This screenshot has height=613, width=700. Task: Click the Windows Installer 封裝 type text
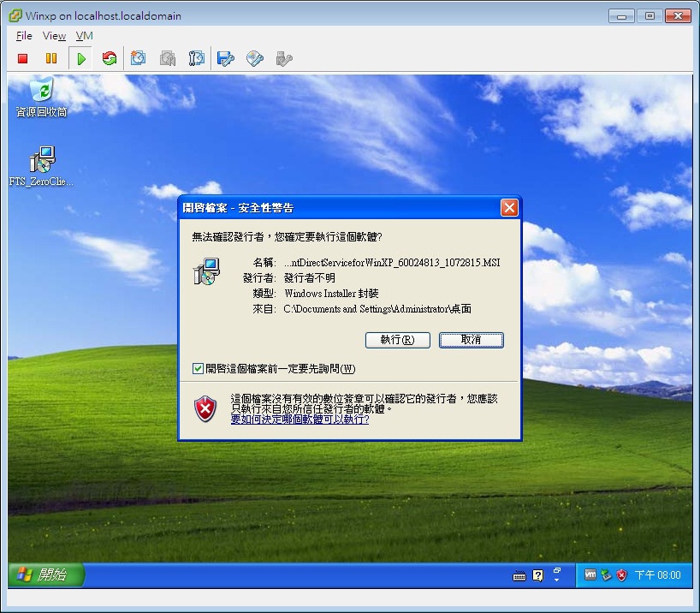pyautogui.click(x=331, y=294)
